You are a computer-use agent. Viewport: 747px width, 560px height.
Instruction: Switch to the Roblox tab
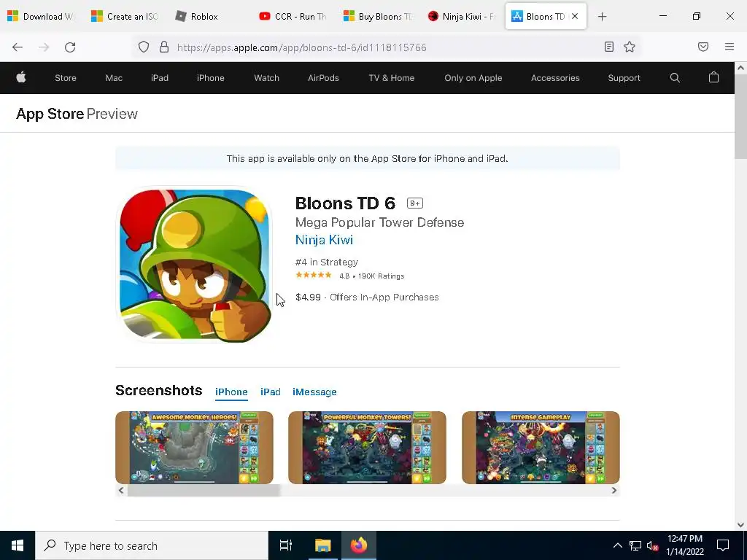coord(209,17)
